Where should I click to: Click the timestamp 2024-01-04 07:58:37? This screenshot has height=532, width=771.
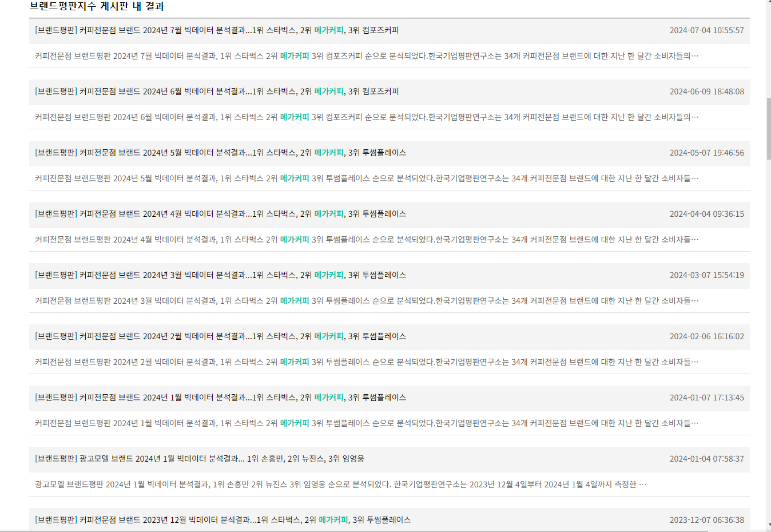(707, 459)
